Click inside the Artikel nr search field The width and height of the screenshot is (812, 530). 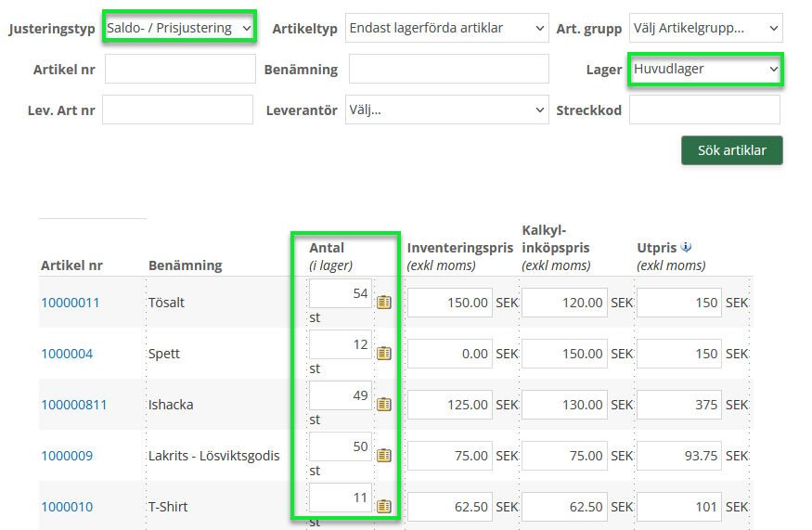[180, 70]
